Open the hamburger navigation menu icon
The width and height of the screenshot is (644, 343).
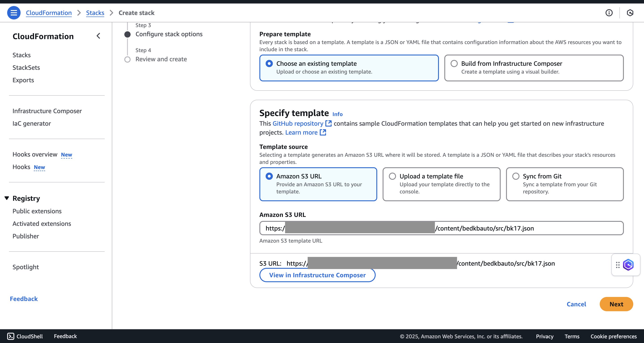(x=14, y=13)
